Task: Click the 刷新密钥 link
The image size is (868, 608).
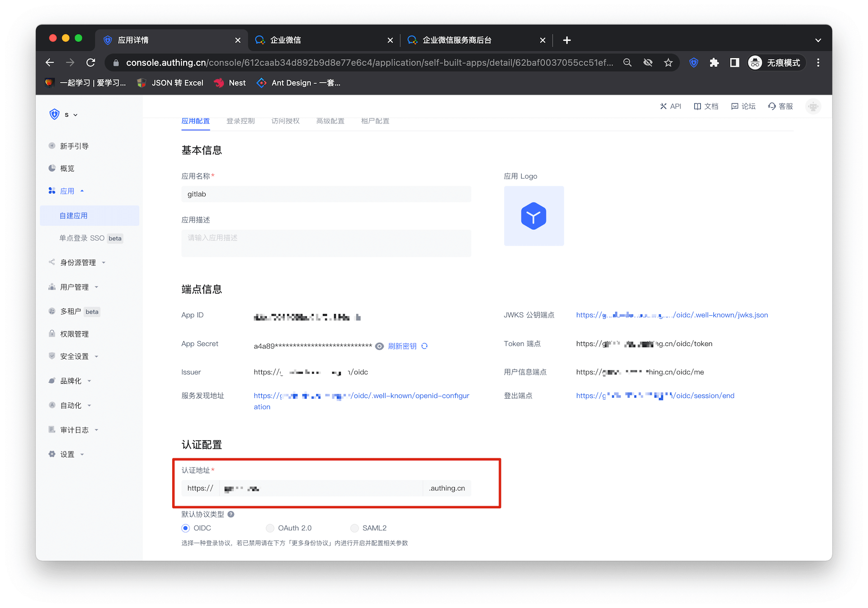Action: [402, 346]
